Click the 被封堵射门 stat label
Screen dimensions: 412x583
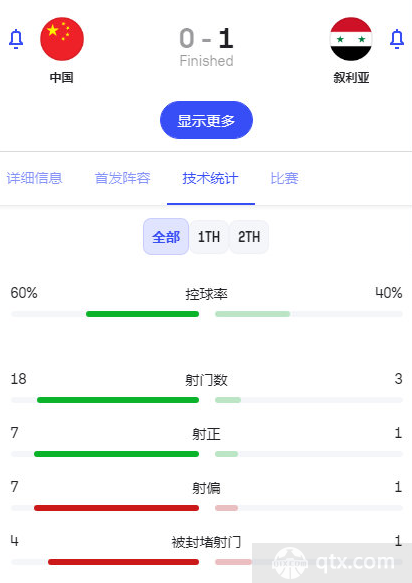(206, 542)
